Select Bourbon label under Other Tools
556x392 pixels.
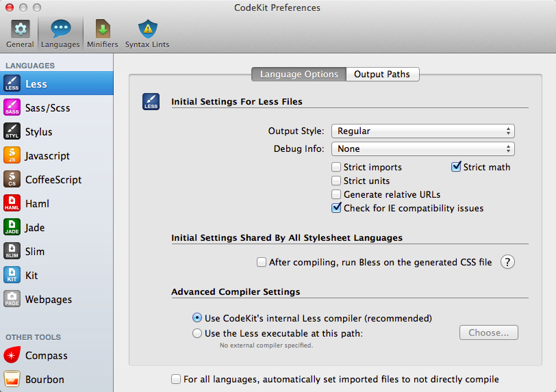[45, 380]
